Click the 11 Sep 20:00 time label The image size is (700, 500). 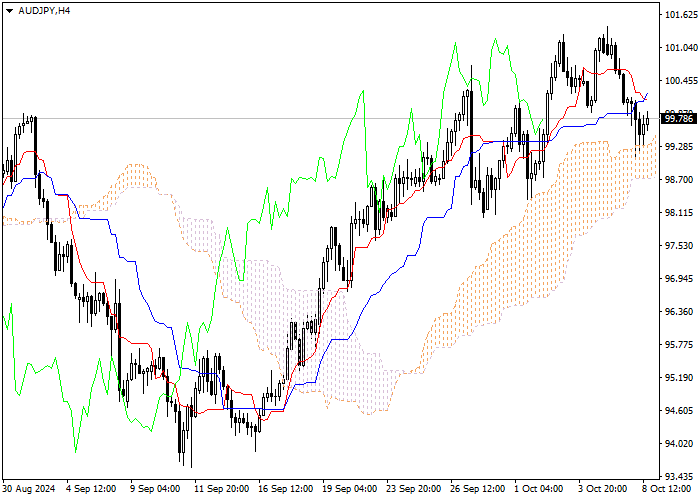coord(222,489)
